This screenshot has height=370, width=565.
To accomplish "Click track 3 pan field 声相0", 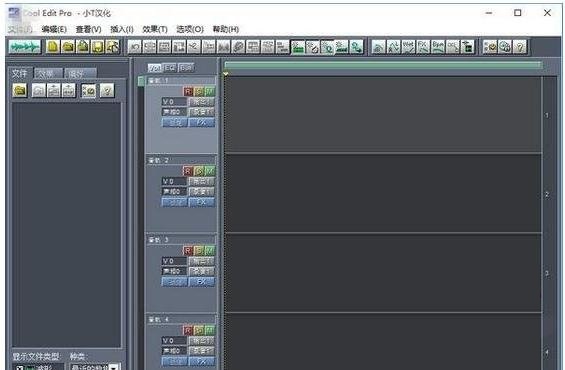I will pos(175,271).
